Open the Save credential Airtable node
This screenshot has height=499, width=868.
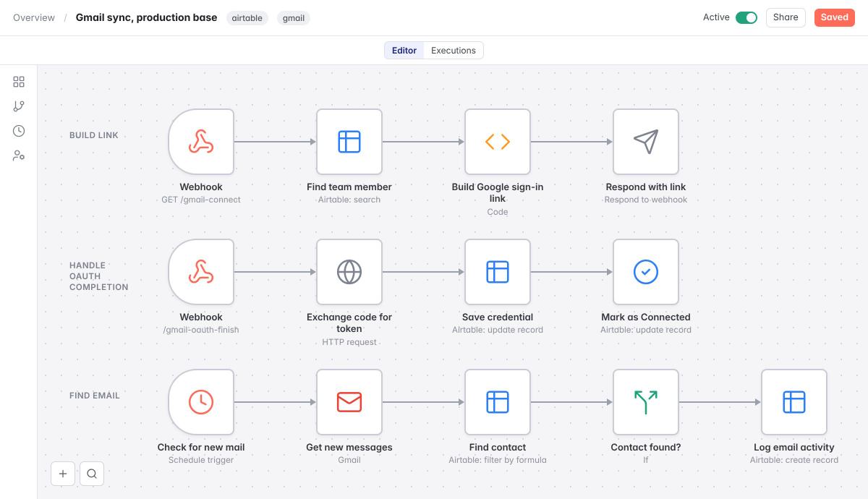[x=498, y=272]
